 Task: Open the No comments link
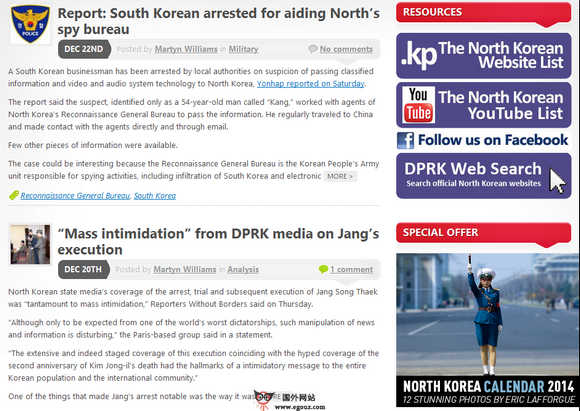coord(346,49)
